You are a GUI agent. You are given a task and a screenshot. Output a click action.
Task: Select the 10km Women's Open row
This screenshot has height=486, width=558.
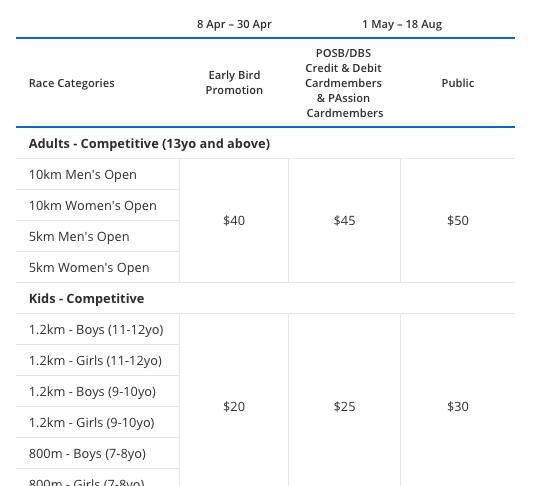[98, 205]
